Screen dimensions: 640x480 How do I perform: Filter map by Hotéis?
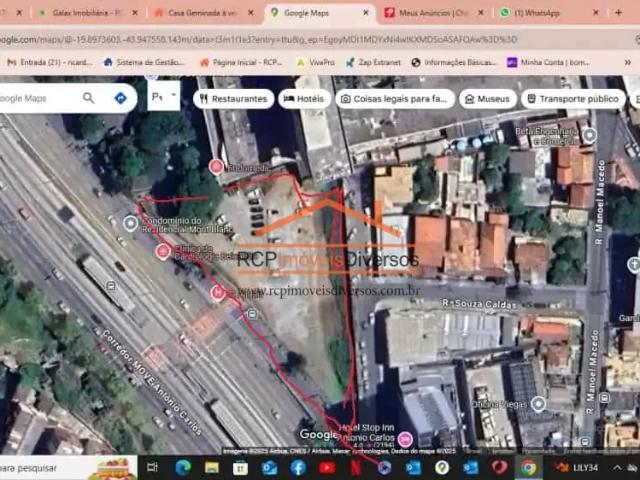click(304, 99)
